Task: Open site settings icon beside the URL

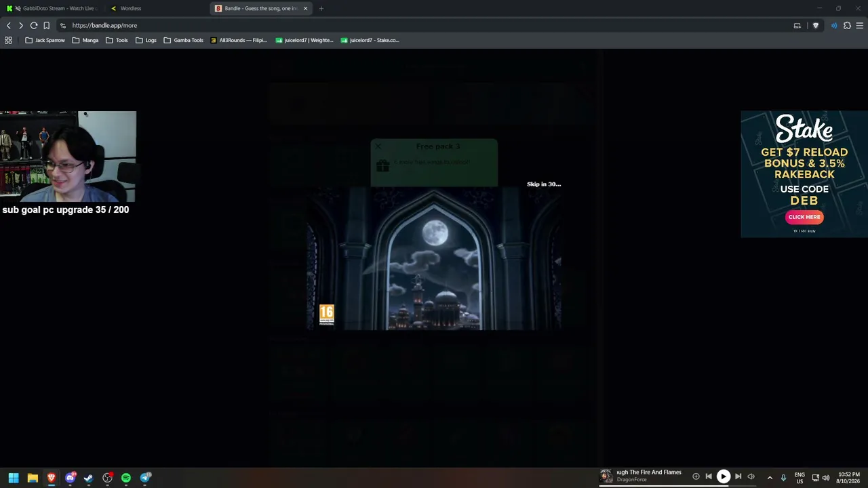Action: (x=62, y=26)
